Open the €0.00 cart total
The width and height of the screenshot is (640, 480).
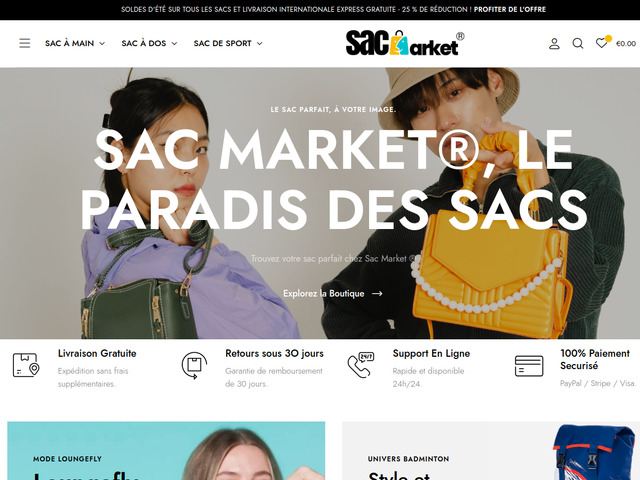[x=626, y=44]
